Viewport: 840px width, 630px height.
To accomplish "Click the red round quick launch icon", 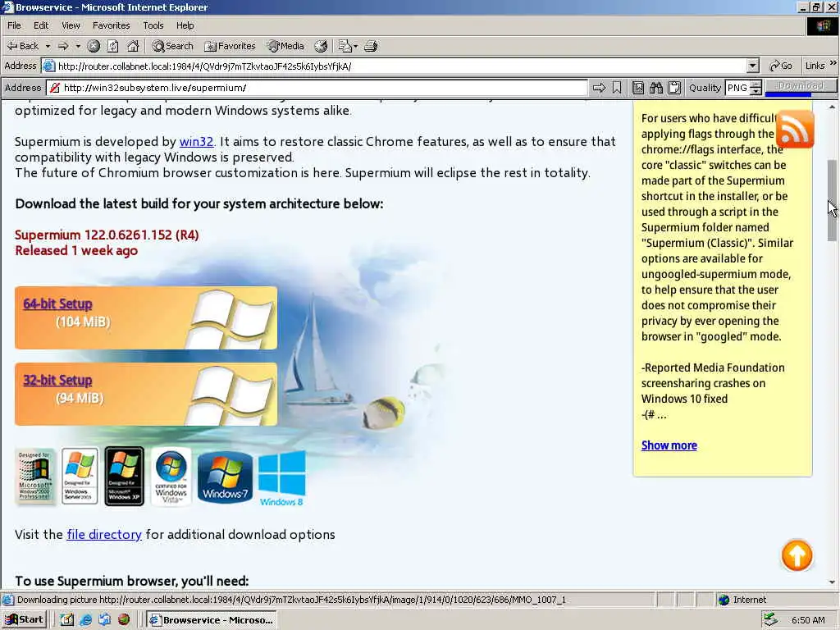I will [x=124, y=620].
